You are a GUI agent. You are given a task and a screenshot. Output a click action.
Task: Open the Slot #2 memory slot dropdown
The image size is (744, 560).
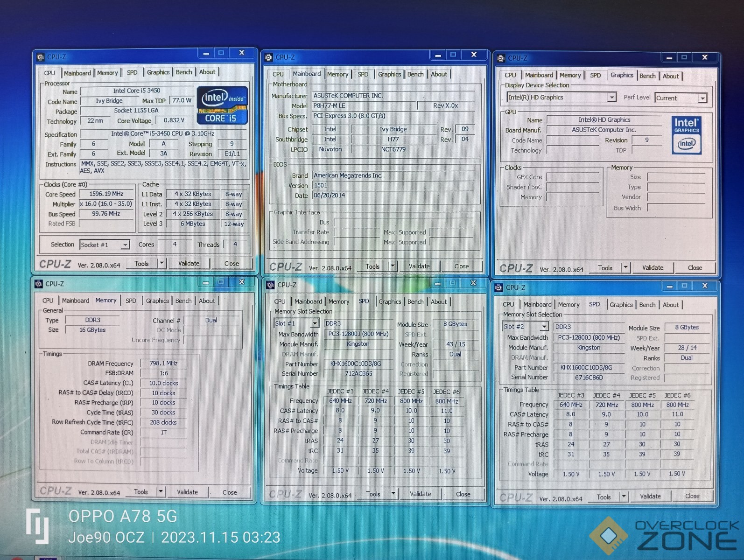tap(544, 327)
